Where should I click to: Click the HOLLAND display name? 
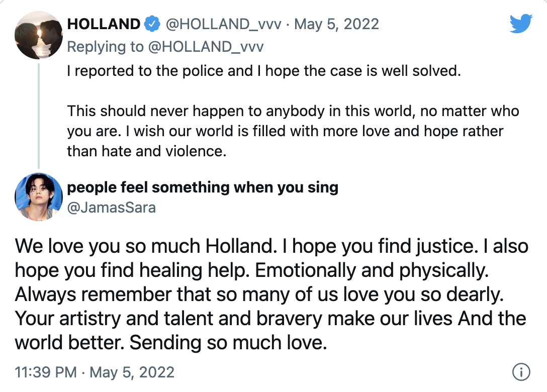point(104,24)
